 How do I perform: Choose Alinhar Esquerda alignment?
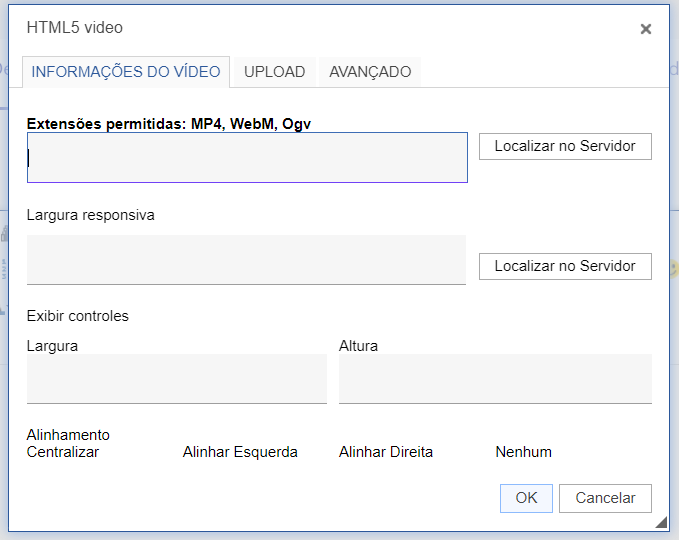tap(240, 452)
